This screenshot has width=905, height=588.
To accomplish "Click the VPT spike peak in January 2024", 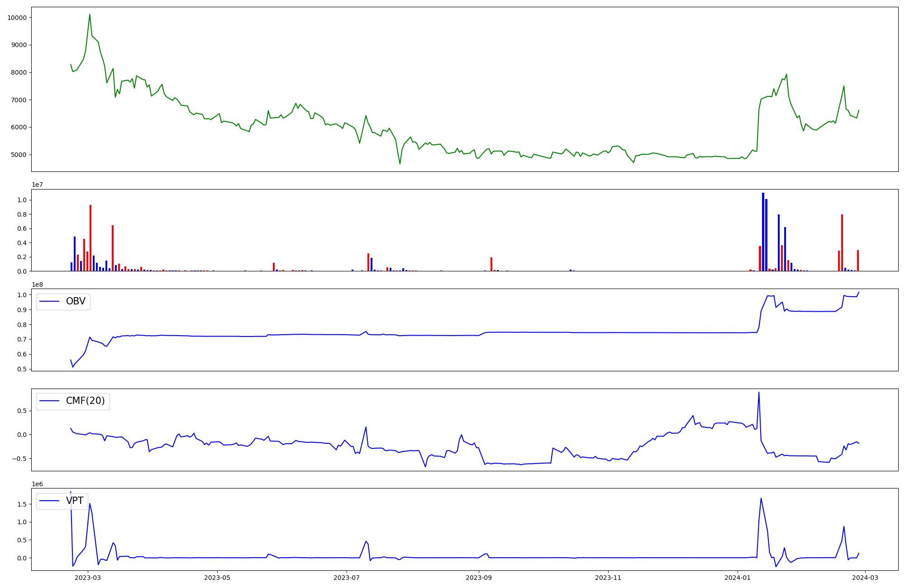I will click(761, 499).
